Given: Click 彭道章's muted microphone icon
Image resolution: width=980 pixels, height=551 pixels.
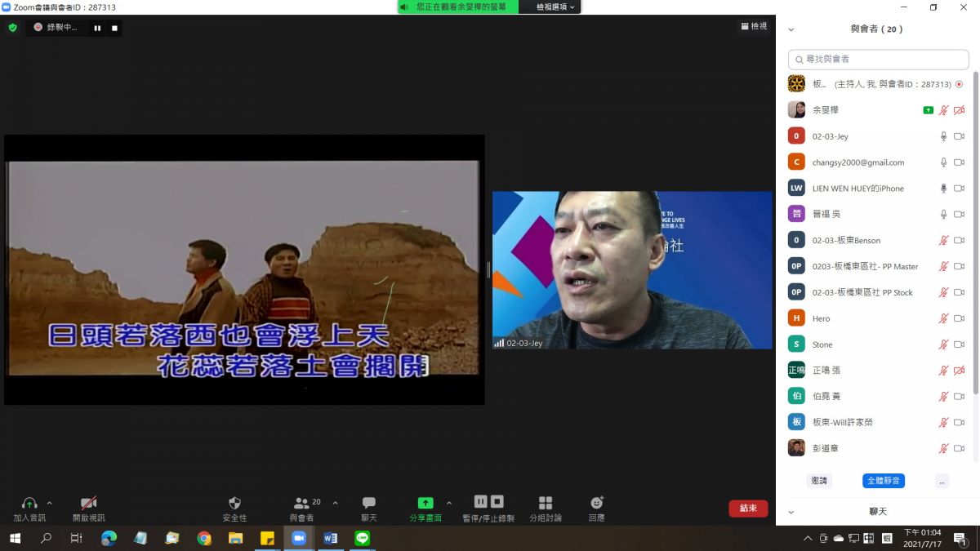Looking at the screenshot, I should pyautogui.click(x=943, y=448).
